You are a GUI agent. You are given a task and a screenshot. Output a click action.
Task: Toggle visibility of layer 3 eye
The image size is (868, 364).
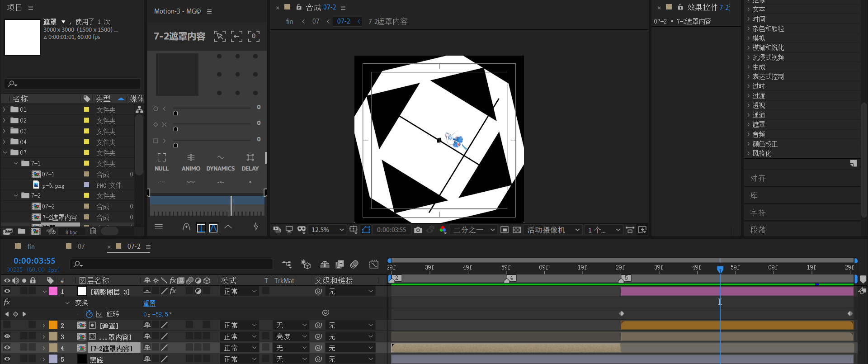coord(7,336)
